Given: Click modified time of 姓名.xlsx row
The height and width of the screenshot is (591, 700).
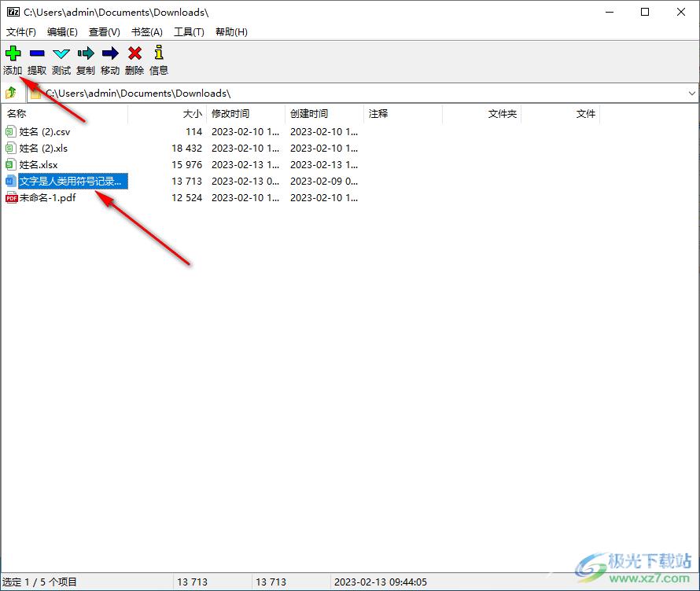Looking at the screenshot, I should (x=245, y=164).
